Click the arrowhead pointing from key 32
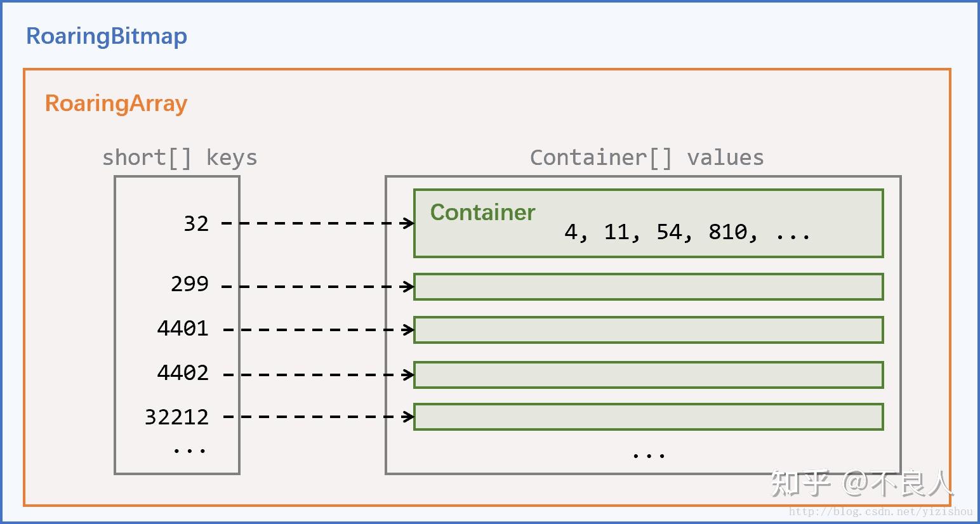The image size is (980, 524). point(409,223)
